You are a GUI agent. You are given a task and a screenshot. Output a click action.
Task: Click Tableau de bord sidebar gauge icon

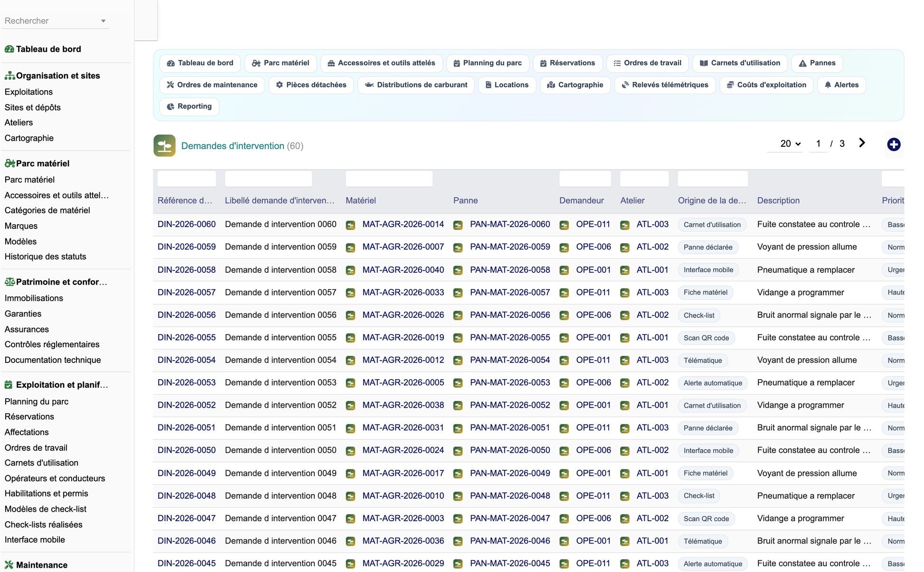click(x=9, y=49)
